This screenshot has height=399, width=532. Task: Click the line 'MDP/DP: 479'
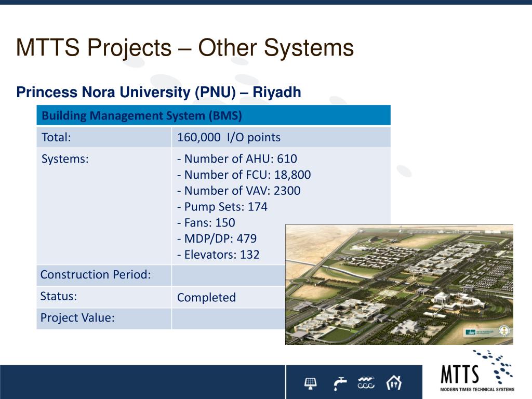pos(217,238)
